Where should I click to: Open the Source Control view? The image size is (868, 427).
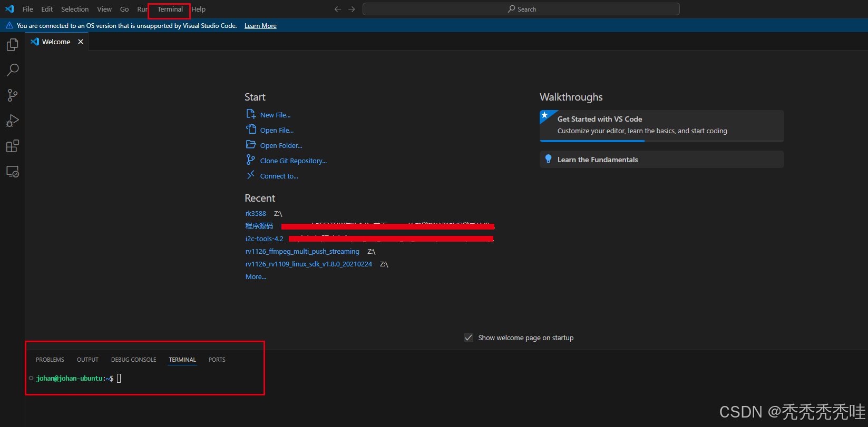13,95
